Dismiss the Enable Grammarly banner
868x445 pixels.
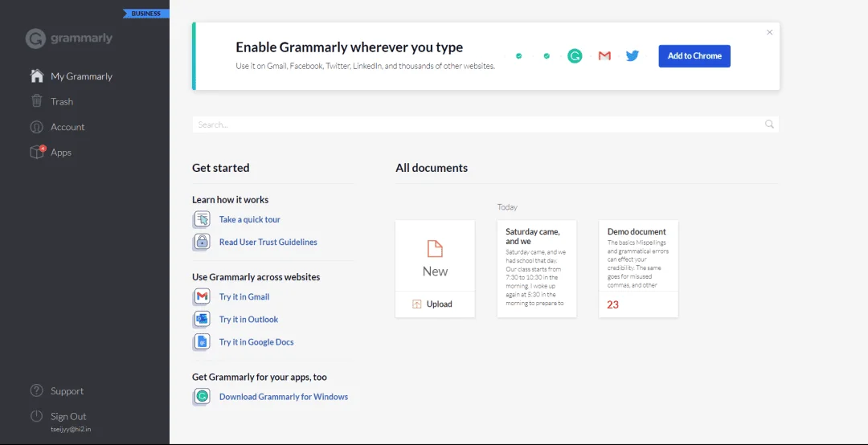pyautogui.click(x=769, y=32)
